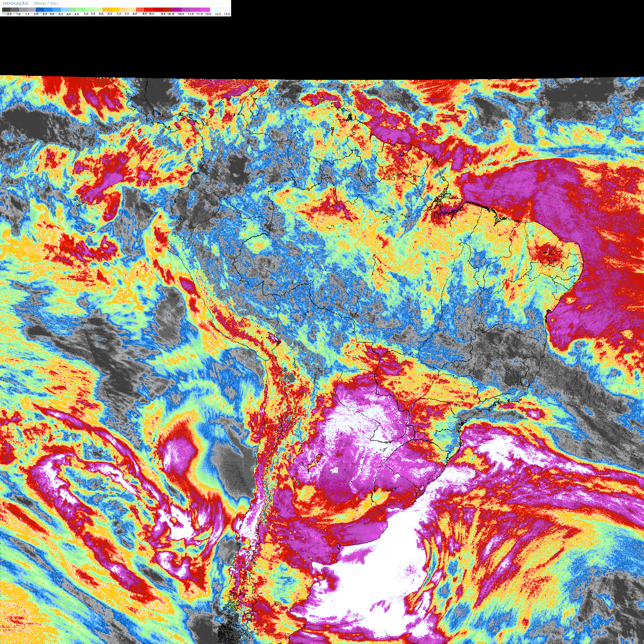Click the 11.0 legend value
644x644 pixels.
point(191,14)
